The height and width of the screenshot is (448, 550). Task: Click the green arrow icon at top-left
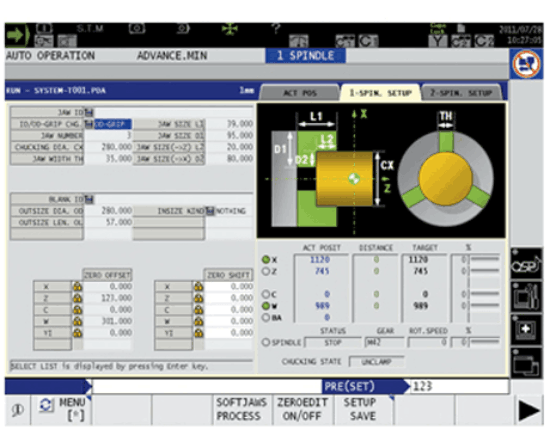(x=16, y=35)
